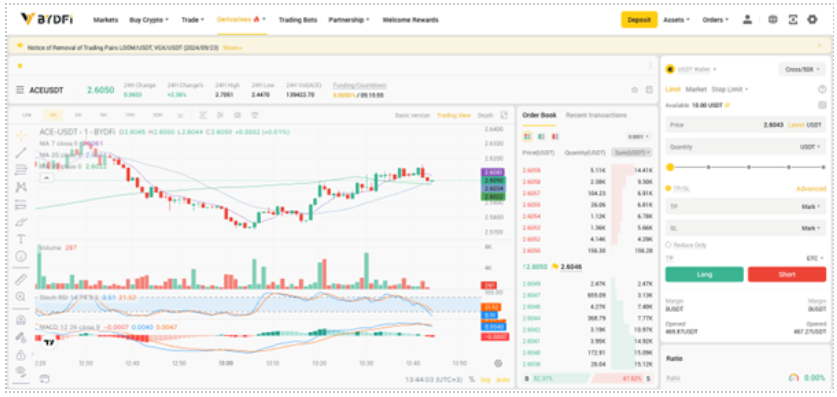
Task: Show buy orders only view in order book
Action: pyautogui.click(x=541, y=137)
